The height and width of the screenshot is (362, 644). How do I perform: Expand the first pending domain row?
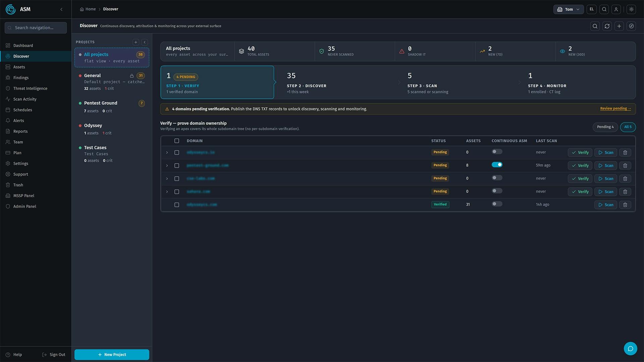[167, 153]
